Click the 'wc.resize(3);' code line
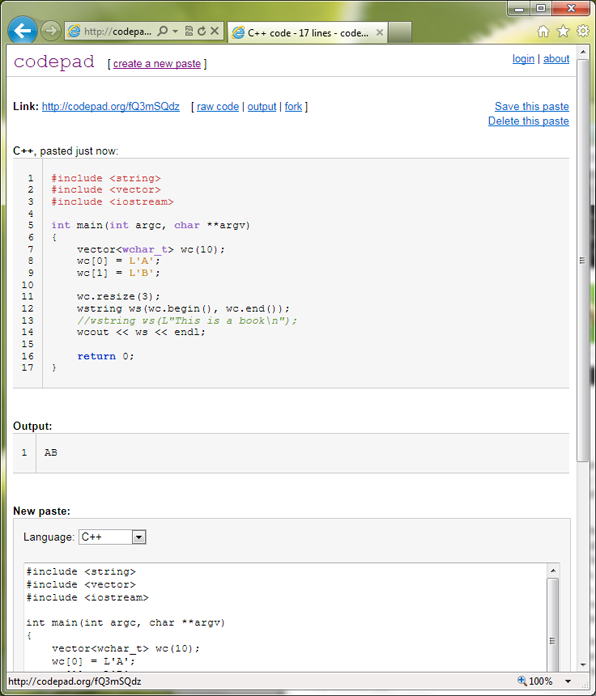Image resolution: width=596 pixels, height=696 pixels. click(118, 297)
